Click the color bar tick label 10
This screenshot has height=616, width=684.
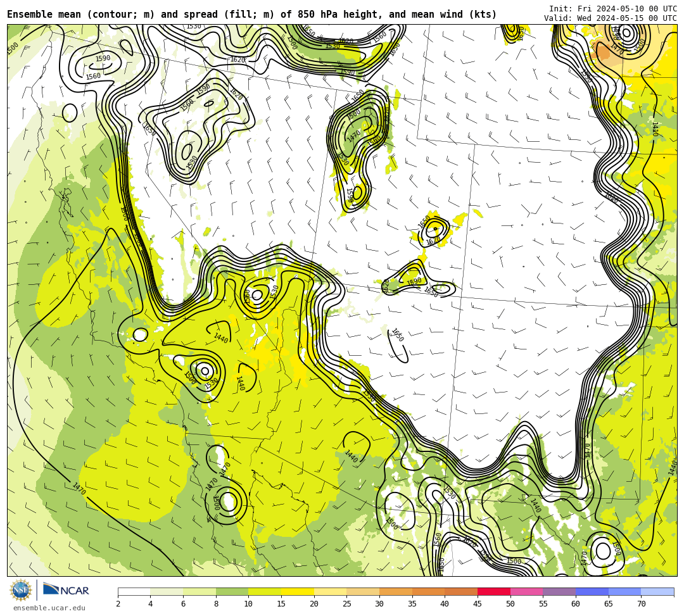(248, 604)
